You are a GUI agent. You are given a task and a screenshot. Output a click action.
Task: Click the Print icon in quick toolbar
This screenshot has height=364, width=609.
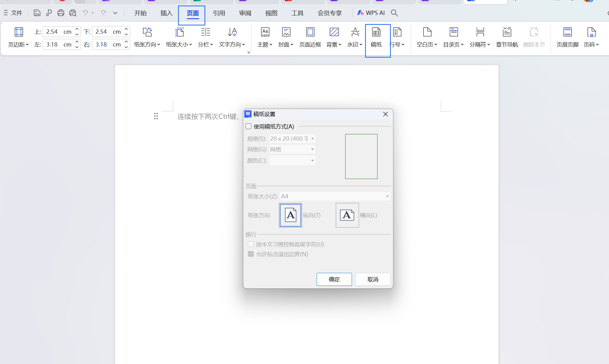tap(61, 13)
